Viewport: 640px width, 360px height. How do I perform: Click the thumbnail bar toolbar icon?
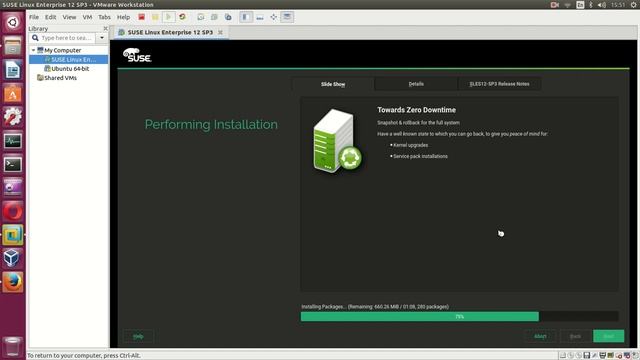pyautogui.click(x=260, y=17)
